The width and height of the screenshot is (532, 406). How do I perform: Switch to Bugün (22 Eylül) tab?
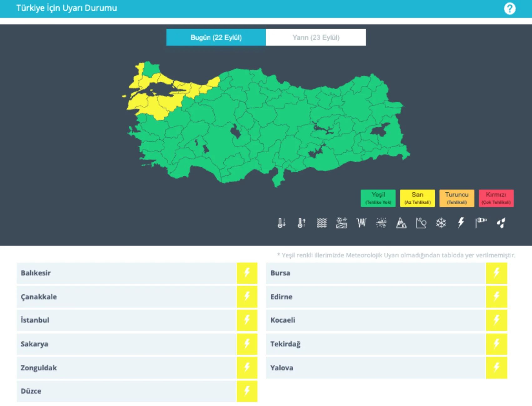[216, 37]
